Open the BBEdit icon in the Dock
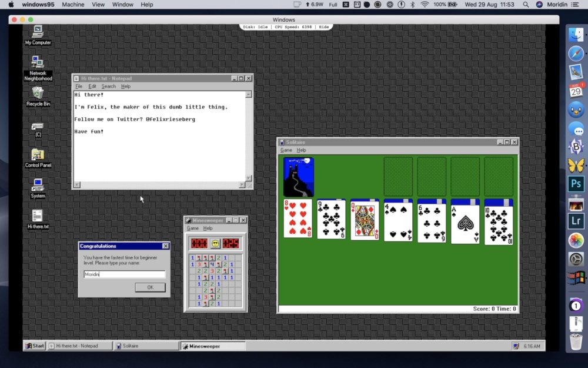Screen dimensions: 588x368 click(x=576, y=147)
